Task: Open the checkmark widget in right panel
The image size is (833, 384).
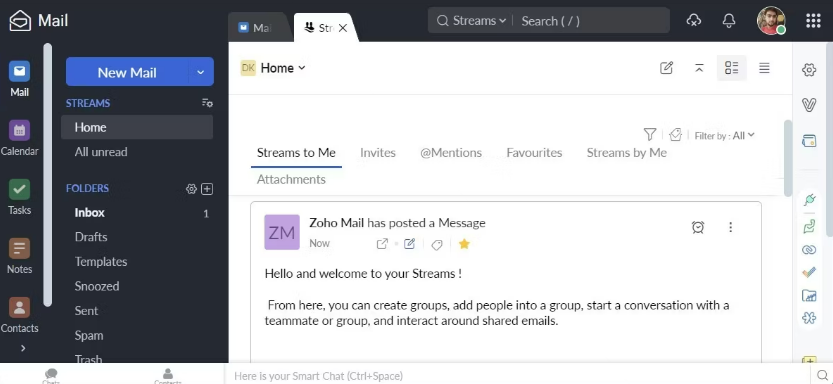Action: [x=809, y=272]
